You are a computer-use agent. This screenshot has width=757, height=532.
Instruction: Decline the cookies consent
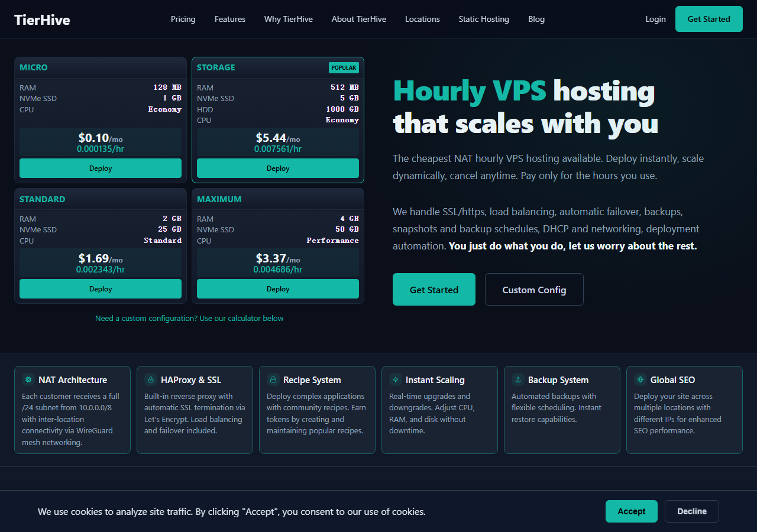point(692,511)
